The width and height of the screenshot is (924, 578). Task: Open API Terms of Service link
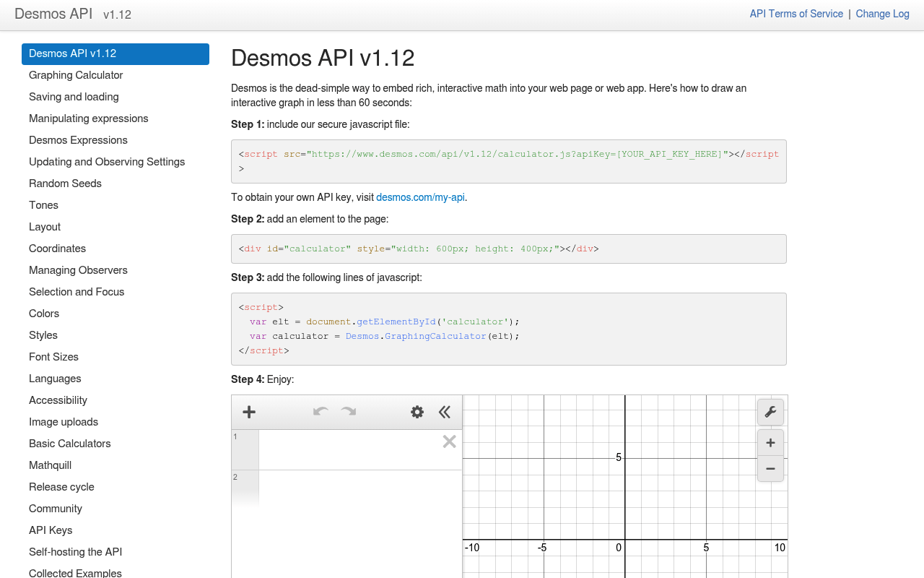[x=796, y=14]
